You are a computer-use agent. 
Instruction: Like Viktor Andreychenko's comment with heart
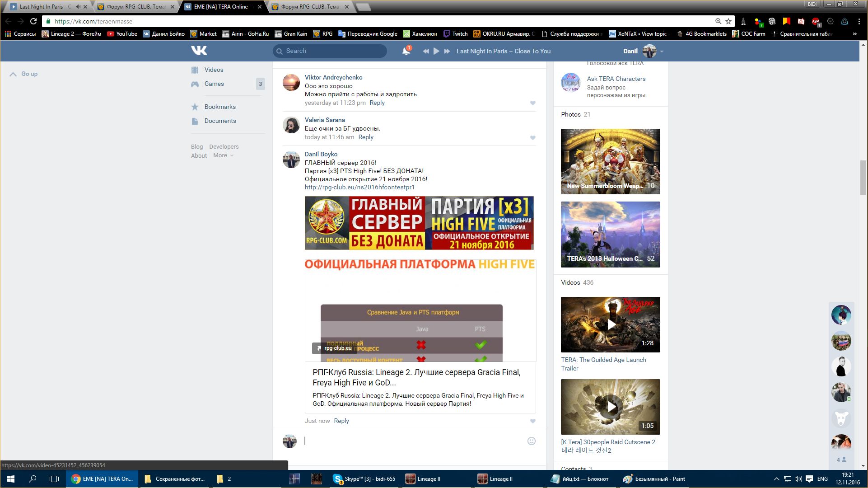533,103
